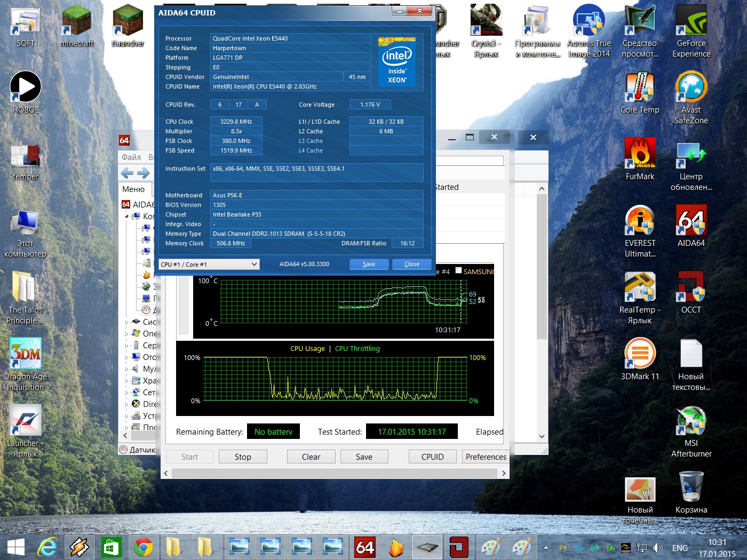Click the AIDA64 forward arrow toolbar icon
The height and width of the screenshot is (560, 747).
(144, 173)
